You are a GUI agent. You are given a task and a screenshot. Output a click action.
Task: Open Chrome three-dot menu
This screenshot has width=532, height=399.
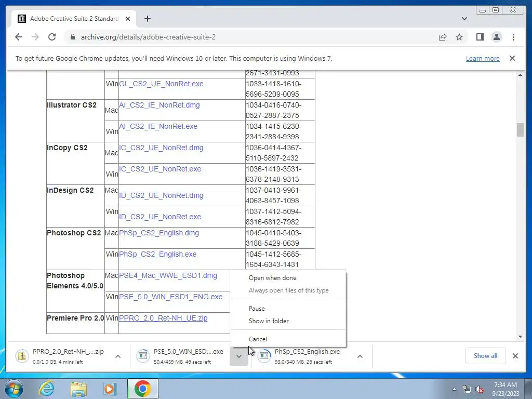[x=513, y=37]
